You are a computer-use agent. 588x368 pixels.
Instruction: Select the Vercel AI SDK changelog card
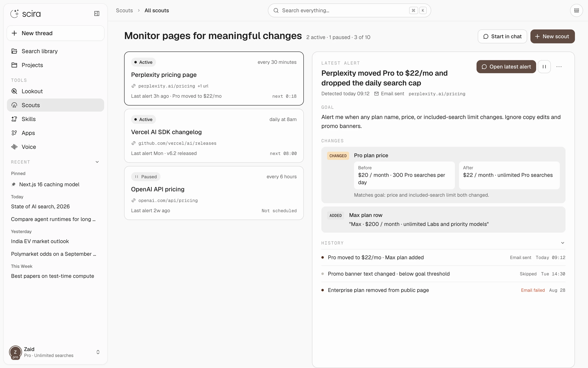[214, 136]
